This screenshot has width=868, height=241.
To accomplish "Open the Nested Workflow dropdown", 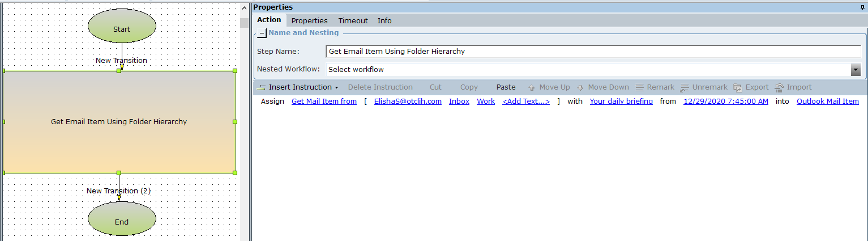I will (x=856, y=70).
